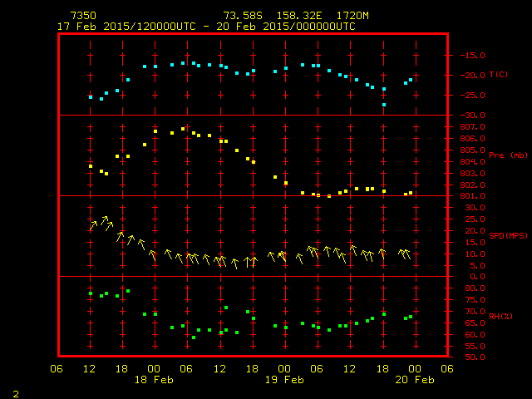
Task: Click the "802.0" pressure scale value
Action: [472, 185]
